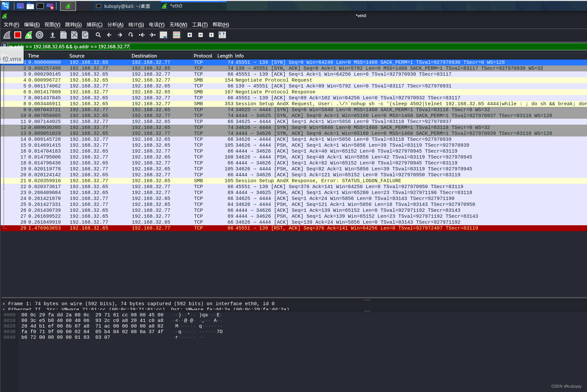Click the Wireshark taskbar thumbnail icon
587x392 pixels.
[x=68, y=6]
